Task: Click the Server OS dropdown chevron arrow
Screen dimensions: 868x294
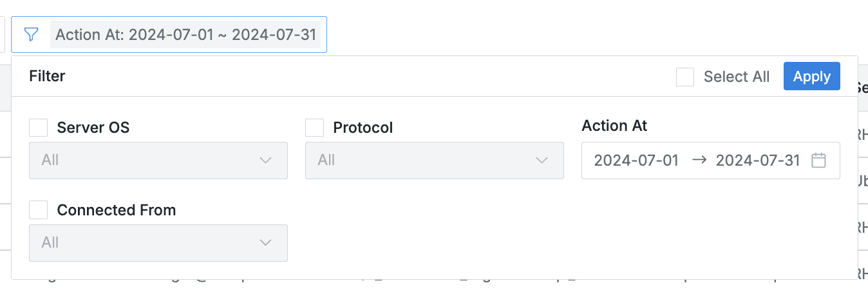Action: pos(265,161)
